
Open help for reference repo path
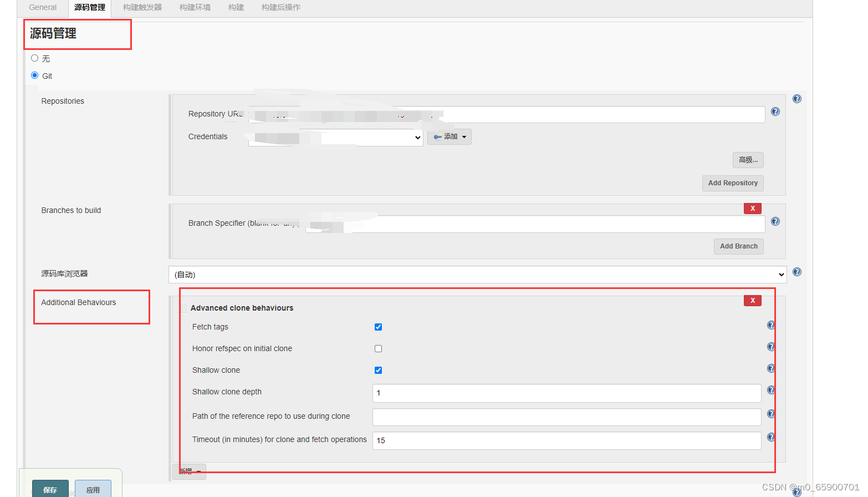[x=770, y=414]
